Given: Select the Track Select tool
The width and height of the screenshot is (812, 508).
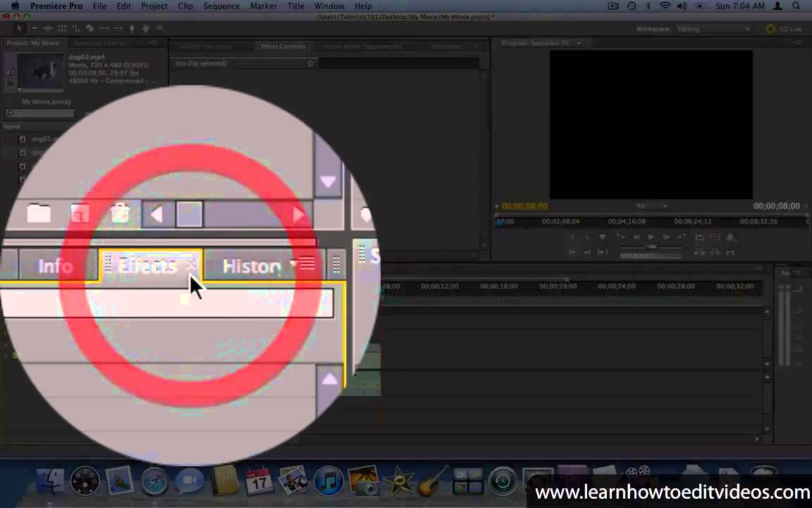Looking at the screenshot, I should 33,28.
